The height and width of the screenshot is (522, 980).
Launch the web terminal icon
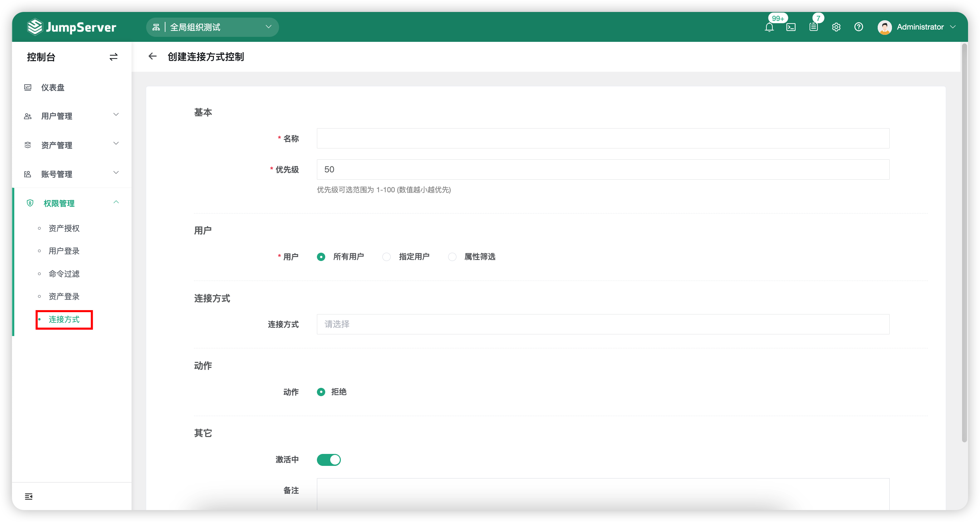pyautogui.click(x=792, y=27)
